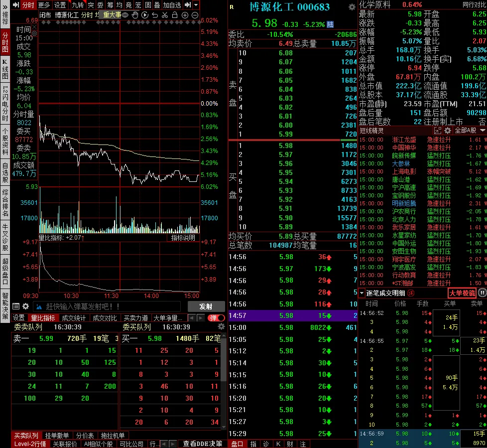This screenshot has height=448, width=487.
Task: Click the list icon left of danmaku input
Action: coord(16,306)
